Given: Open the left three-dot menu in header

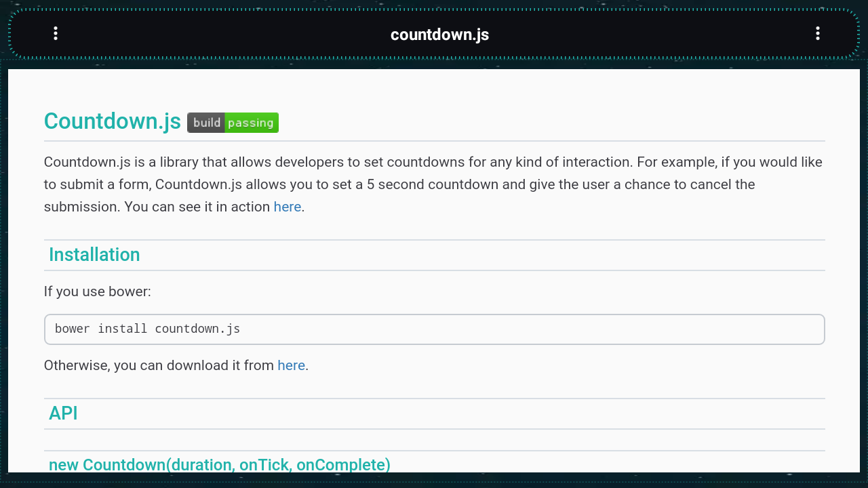Looking at the screenshot, I should tap(56, 34).
